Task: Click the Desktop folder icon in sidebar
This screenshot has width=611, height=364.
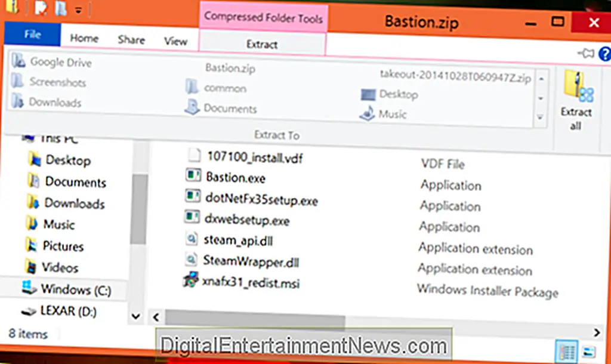Action: coord(35,159)
